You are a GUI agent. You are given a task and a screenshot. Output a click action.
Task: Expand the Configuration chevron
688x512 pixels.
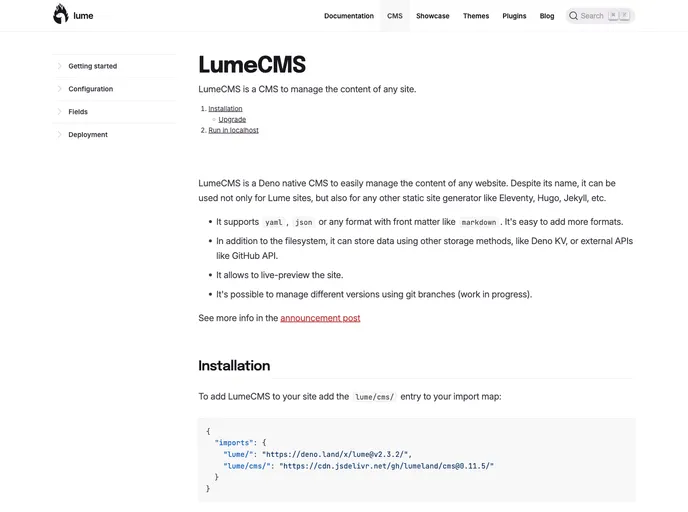(x=59, y=89)
